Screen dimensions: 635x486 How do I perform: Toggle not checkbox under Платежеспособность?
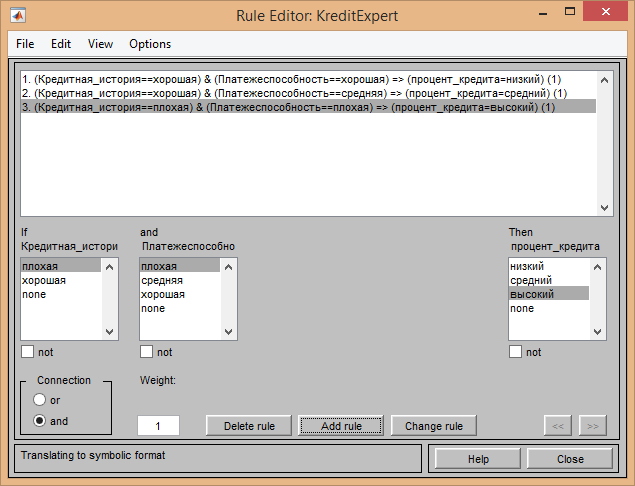(x=147, y=352)
